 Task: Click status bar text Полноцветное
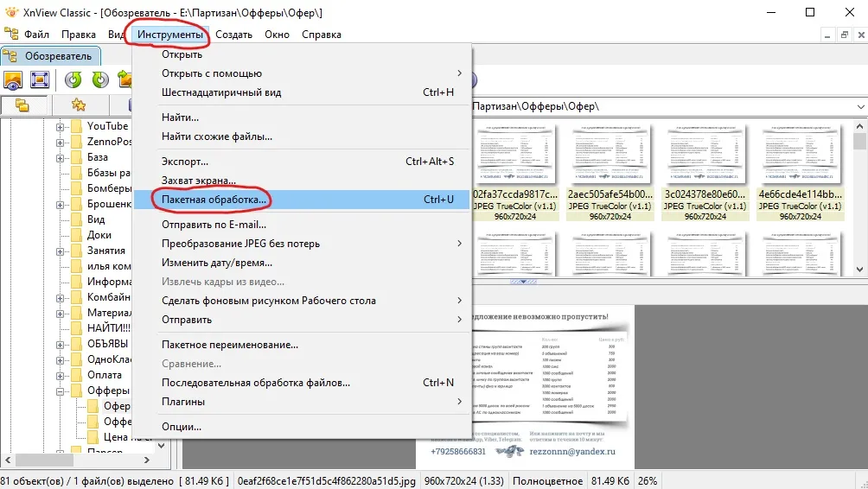(547, 481)
